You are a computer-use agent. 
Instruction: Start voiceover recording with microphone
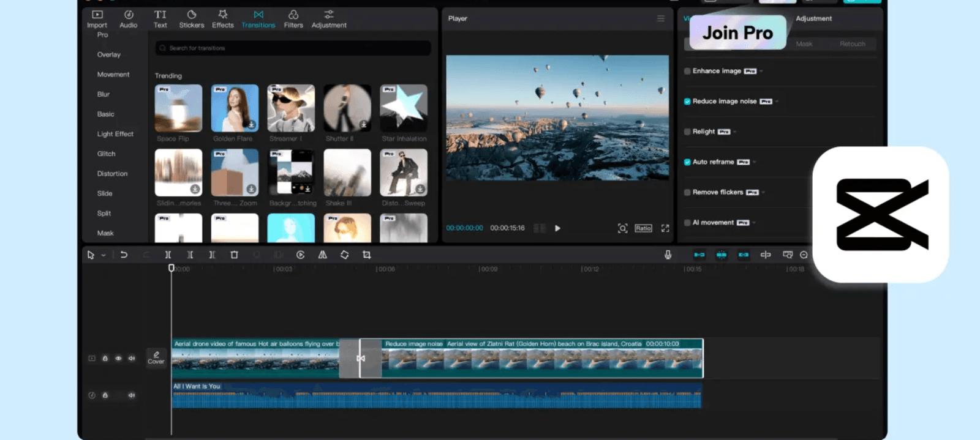668,255
